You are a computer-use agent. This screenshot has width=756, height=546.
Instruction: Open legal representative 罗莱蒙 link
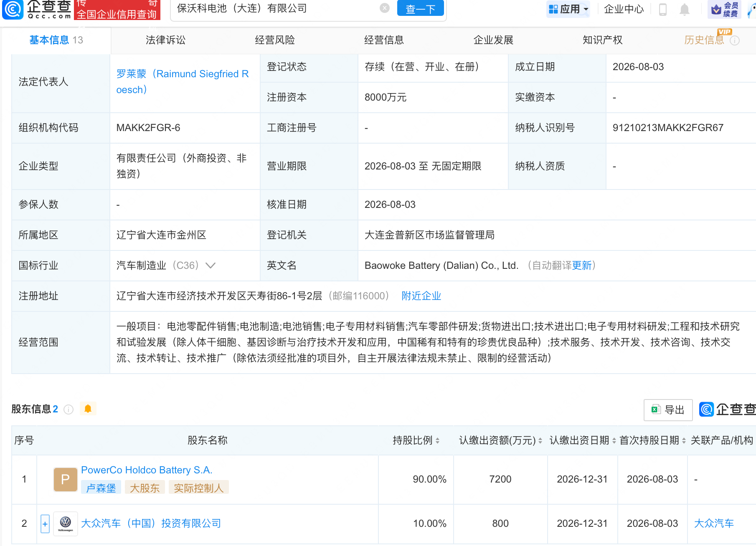pos(183,82)
